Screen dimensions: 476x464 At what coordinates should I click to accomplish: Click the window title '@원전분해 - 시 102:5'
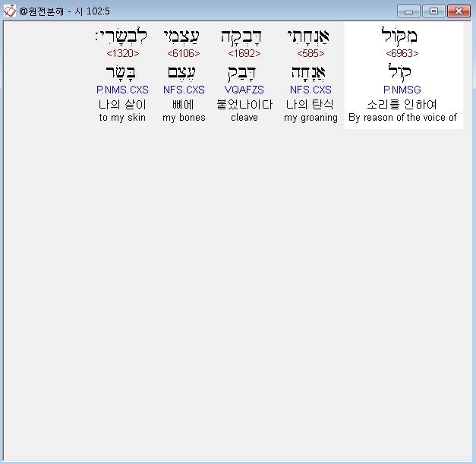(x=65, y=11)
